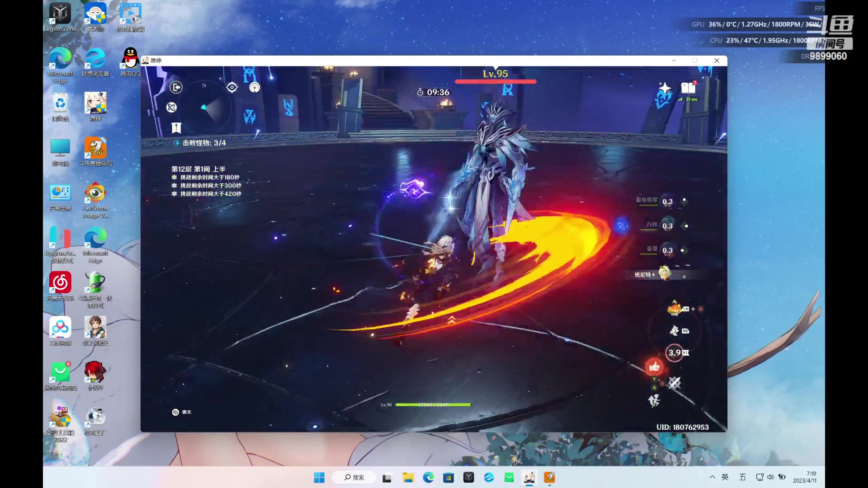Click the elemental burst cooldown 3.9 button
This screenshot has width=868, height=488.
coord(675,352)
